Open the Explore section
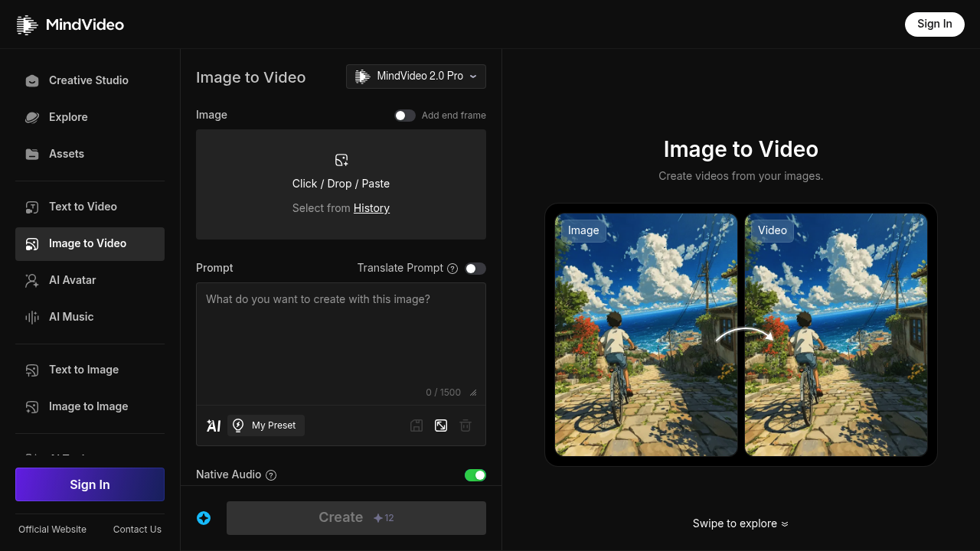Viewport: 980px width, 551px height. (68, 117)
